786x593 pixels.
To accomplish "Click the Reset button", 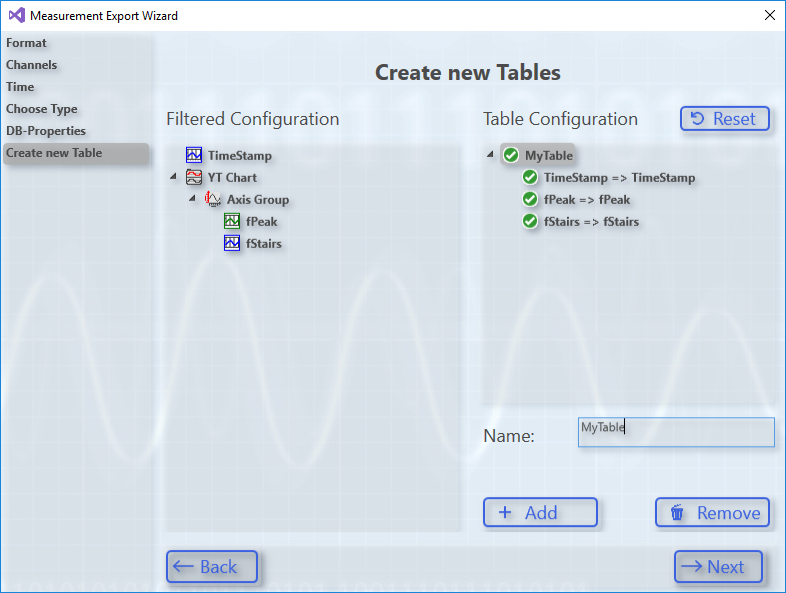I will click(x=724, y=119).
